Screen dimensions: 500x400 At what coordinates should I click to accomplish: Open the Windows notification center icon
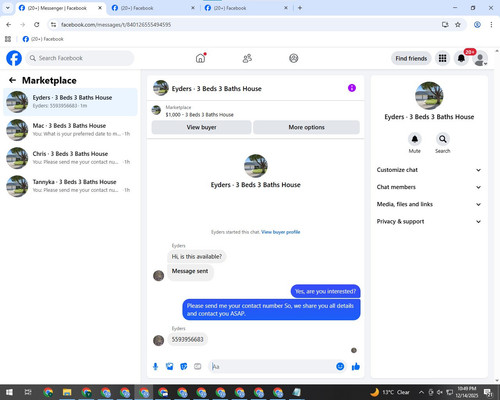[x=488, y=392]
